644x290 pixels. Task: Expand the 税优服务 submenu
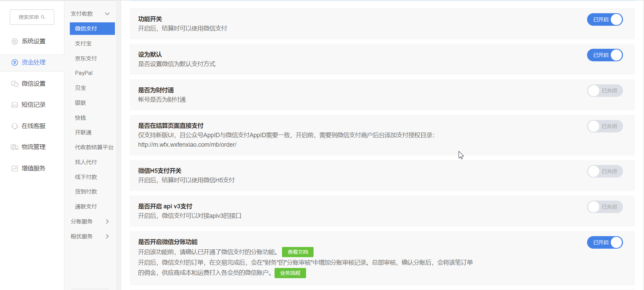(107, 236)
